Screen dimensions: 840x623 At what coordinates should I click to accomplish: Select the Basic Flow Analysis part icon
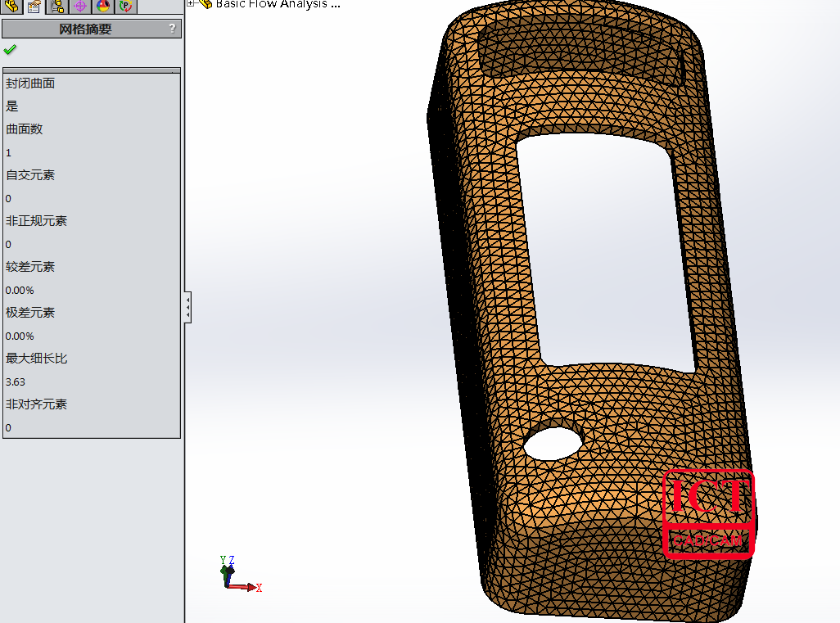coord(205,4)
